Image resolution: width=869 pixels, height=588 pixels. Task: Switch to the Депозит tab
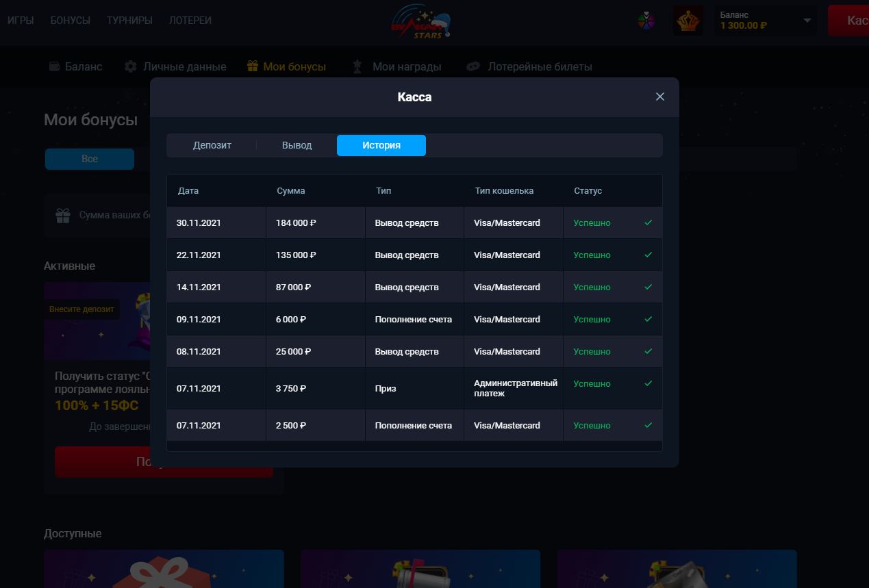tap(212, 145)
